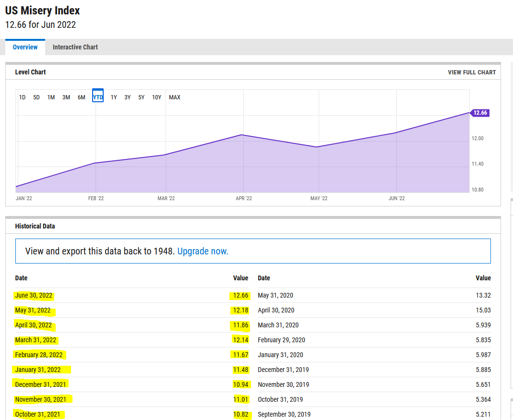The height and width of the screenshot is (420, 513).
Task: Switch chart to 1Y range
Action: (114, 97)
